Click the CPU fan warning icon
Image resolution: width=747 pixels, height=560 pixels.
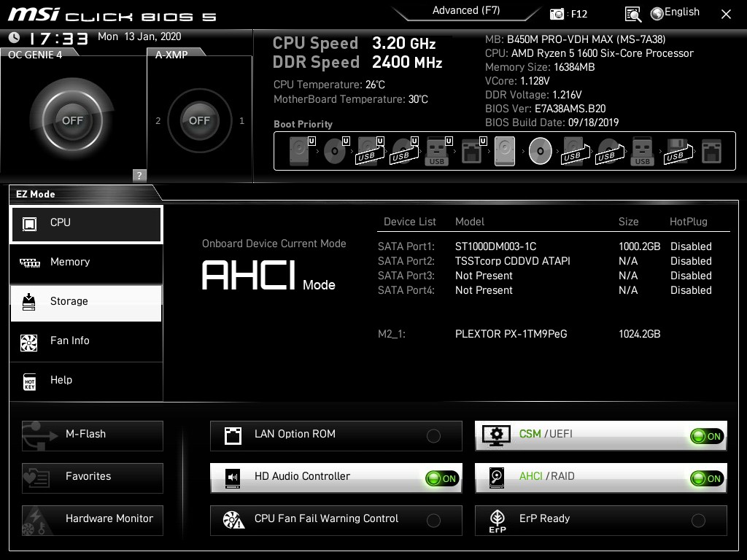233,521
